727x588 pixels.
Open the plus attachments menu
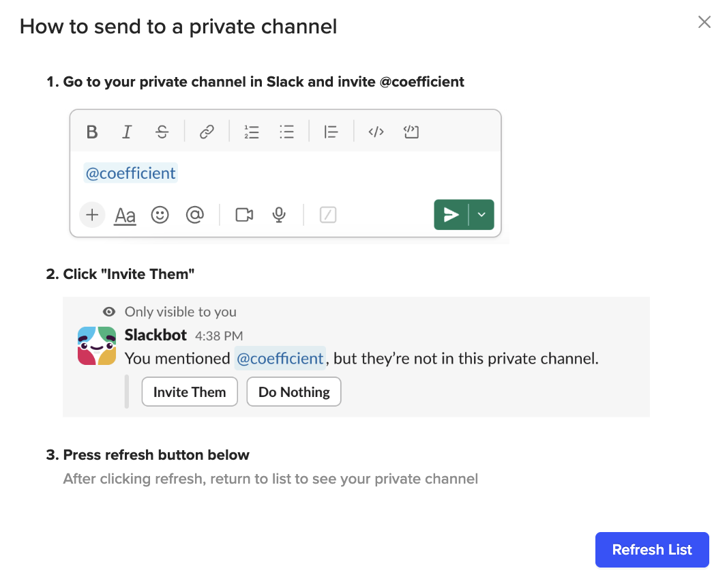(x=92, y=215)
